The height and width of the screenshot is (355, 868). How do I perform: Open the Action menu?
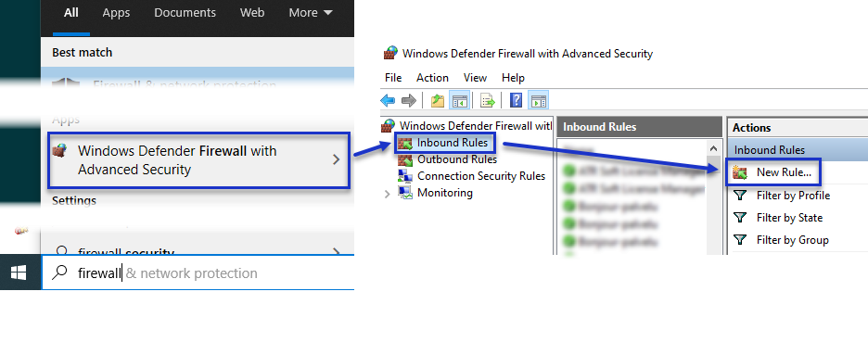coord(432,78)
